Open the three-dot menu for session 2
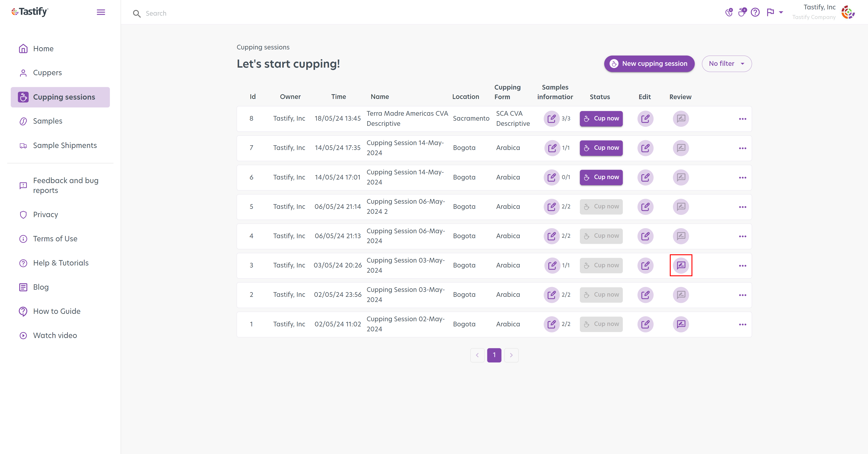Screen dimensions: 868x454 point(742,295)
